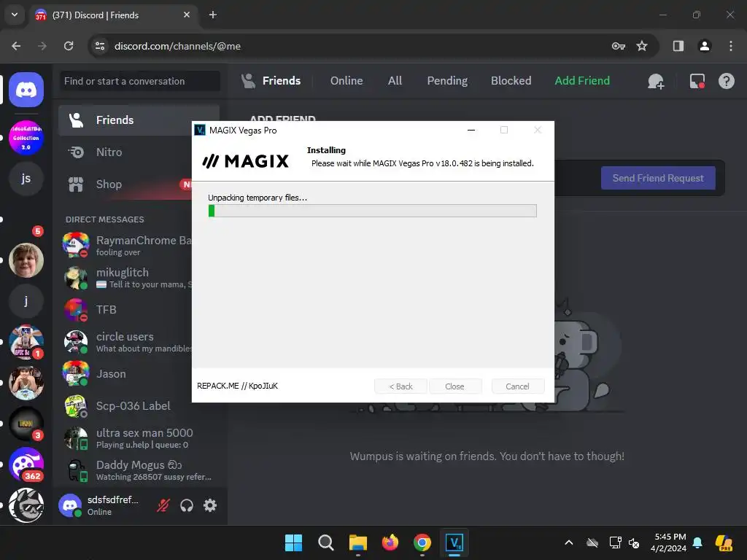The width and height of the screenshot is (747, 560).
Task: Open Windows taskbar Search
Action: coord(326,542)
